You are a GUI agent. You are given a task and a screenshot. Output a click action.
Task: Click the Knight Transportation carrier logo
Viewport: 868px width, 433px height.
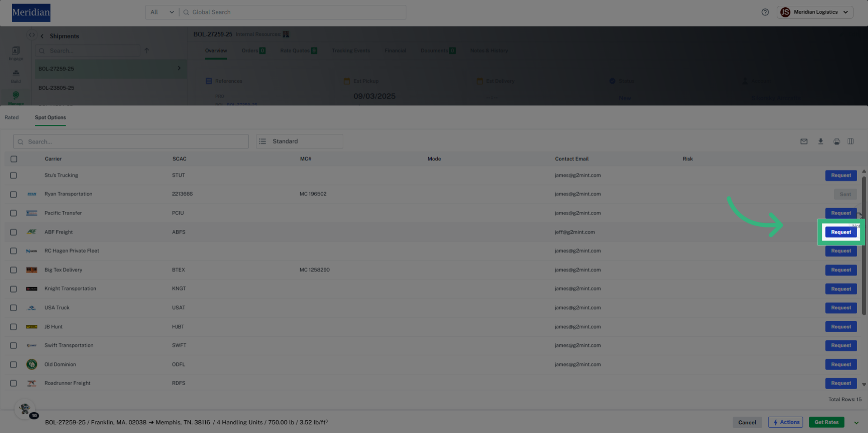click(32, 289)
